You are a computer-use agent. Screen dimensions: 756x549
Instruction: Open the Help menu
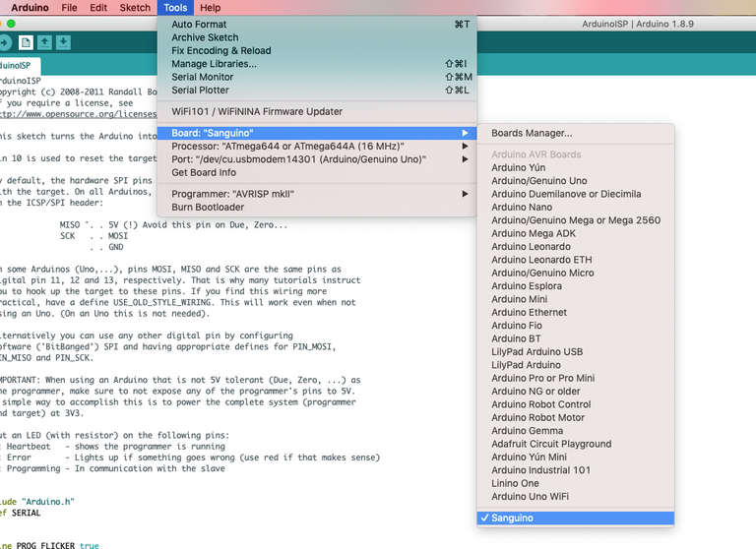point(210,7)
